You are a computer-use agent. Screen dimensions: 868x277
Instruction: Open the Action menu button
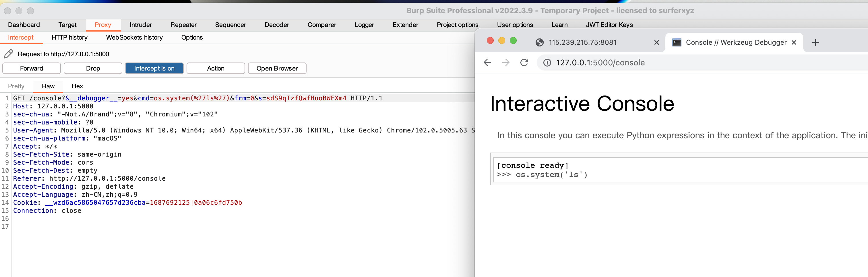pyautogui.click(x=216, y=68)
